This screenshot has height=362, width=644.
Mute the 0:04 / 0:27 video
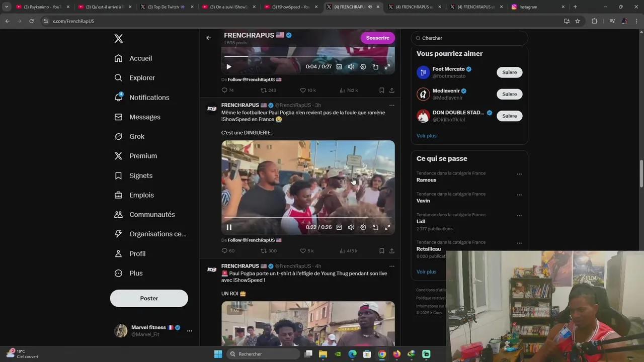[351, 67]
